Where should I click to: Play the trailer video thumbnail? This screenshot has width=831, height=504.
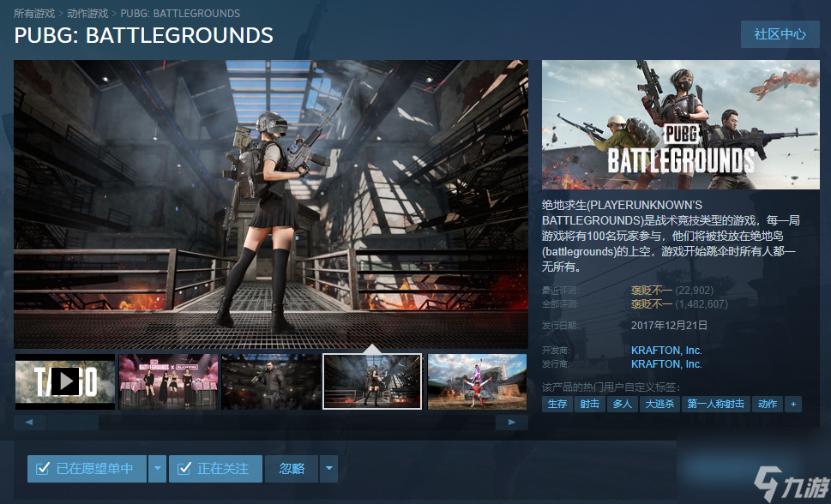click(65, 381)
